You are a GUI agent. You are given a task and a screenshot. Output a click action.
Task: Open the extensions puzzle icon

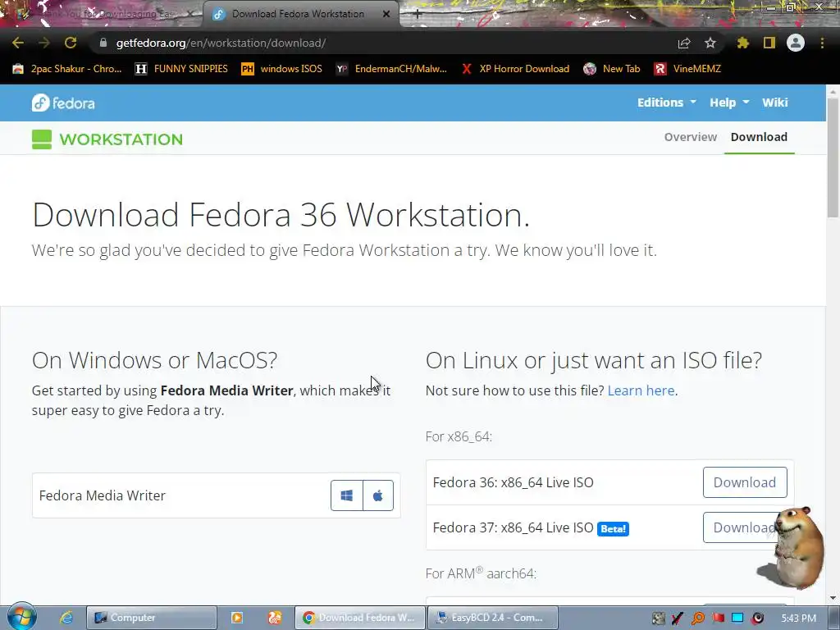742,43
